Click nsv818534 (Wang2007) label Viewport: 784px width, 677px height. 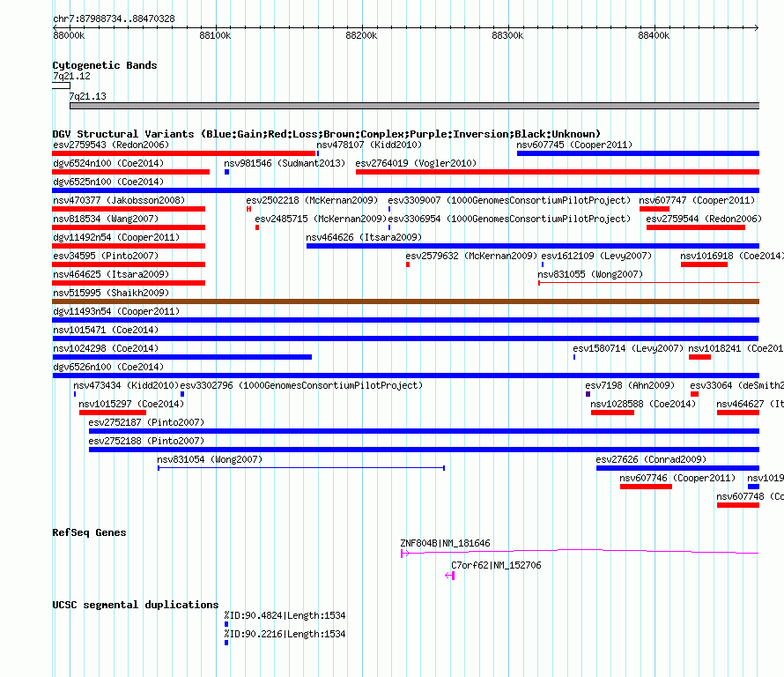coord(106,219)
